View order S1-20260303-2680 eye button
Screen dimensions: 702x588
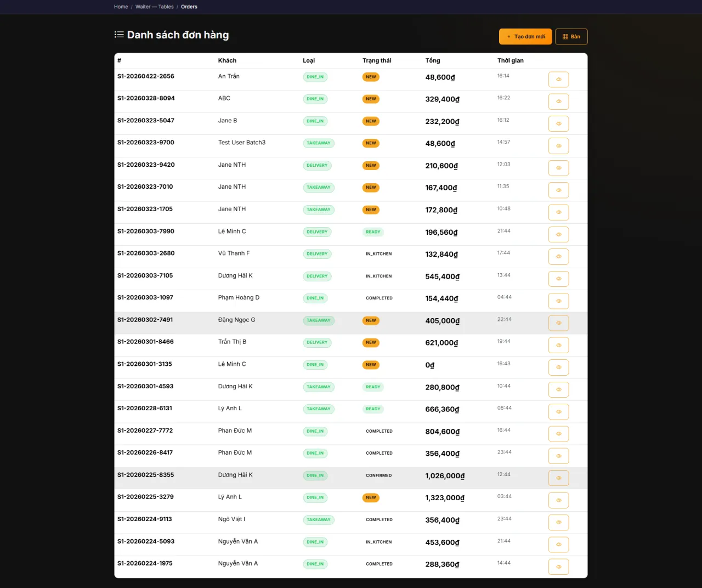point(558,257)
